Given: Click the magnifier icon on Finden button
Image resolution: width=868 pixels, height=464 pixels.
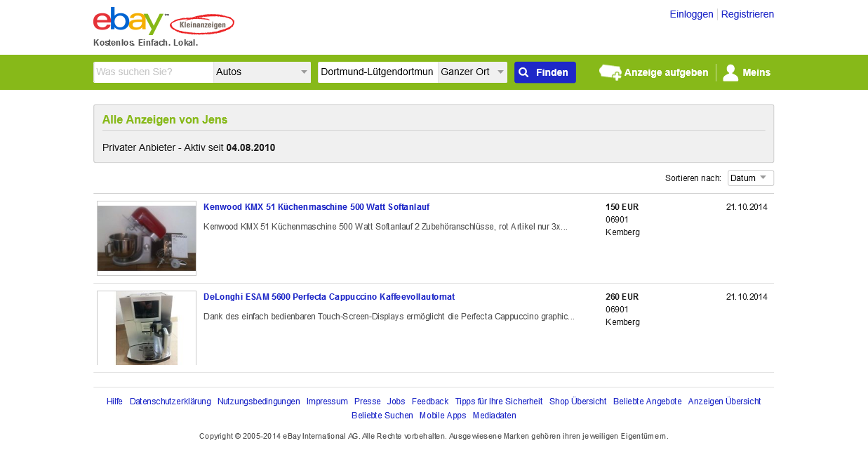Looking at the screenshot, I should [523, 72].
